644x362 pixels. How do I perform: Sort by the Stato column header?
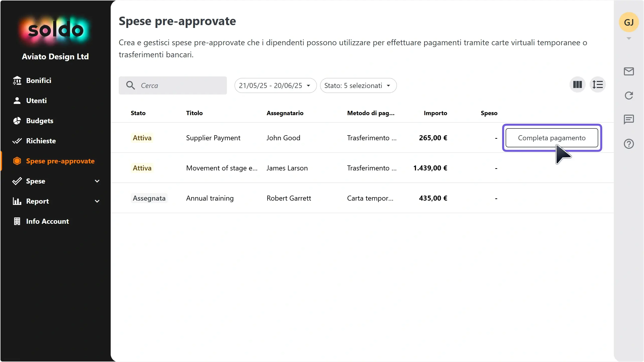[138, 113]
